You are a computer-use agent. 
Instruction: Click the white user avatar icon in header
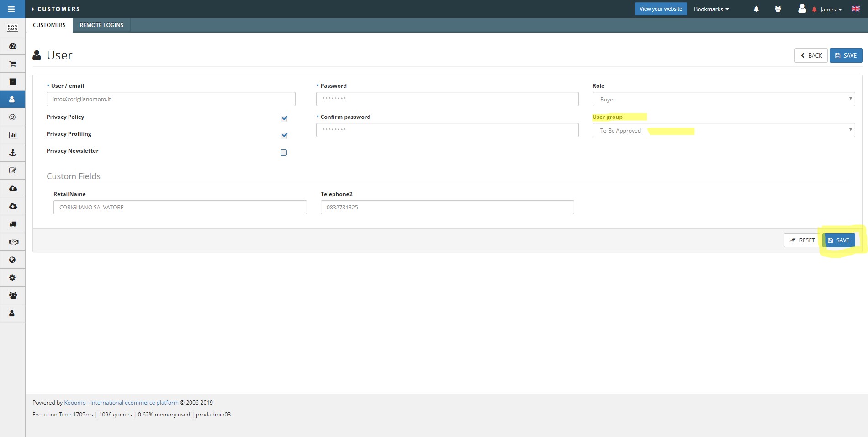802,9
